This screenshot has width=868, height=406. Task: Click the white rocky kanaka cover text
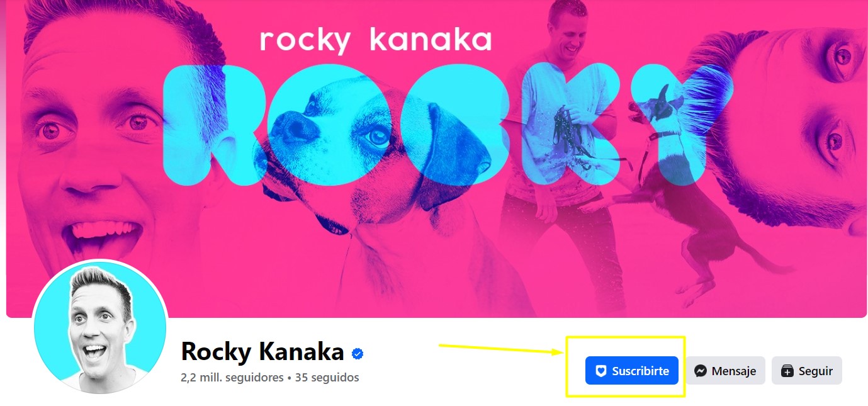375,39
